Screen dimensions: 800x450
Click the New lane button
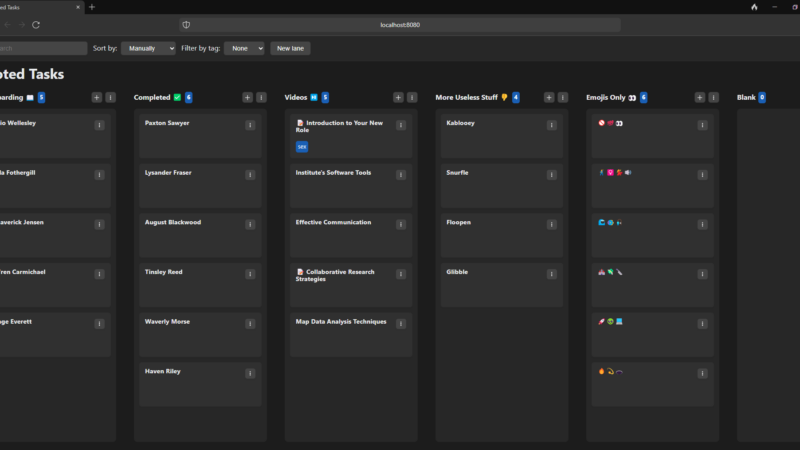tap(291, 48)
